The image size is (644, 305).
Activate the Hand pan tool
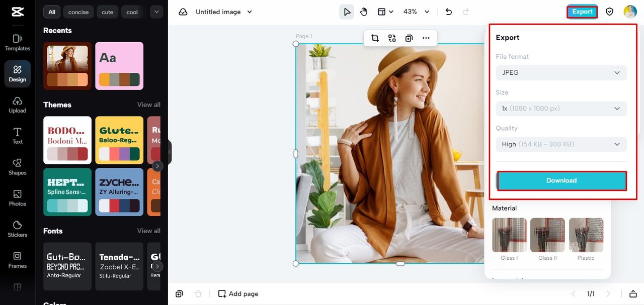click(363, 12)
